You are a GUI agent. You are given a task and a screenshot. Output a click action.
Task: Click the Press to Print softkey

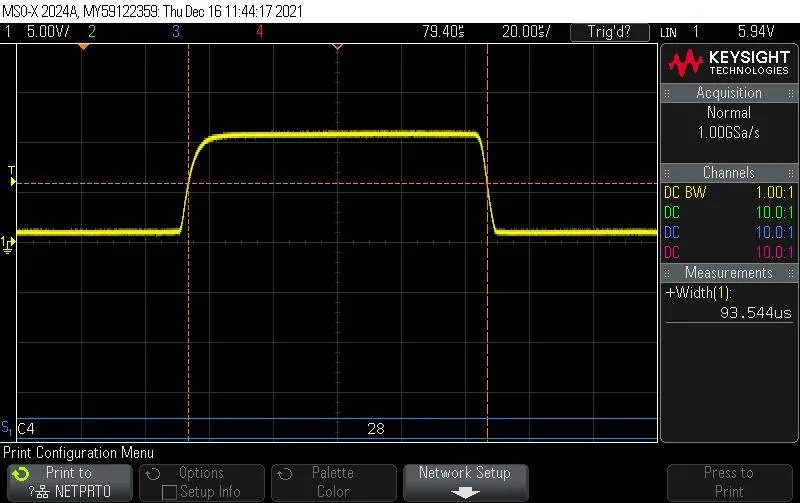730,482
